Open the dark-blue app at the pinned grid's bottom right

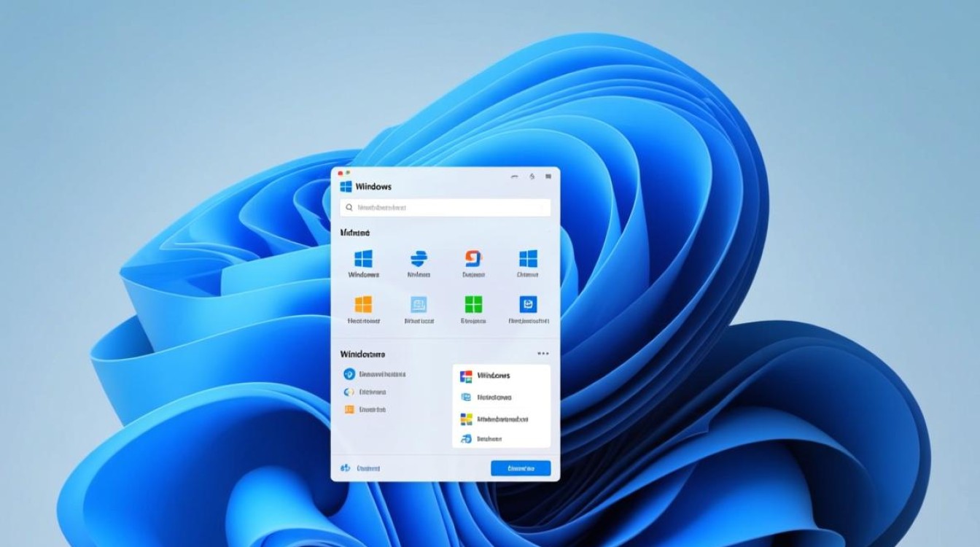pyautogui.click(x=528, y=305)
